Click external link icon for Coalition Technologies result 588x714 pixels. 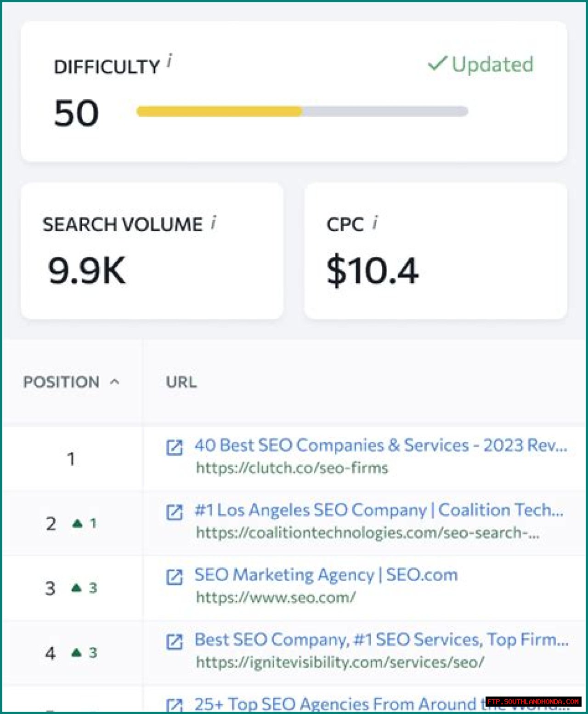174,512
